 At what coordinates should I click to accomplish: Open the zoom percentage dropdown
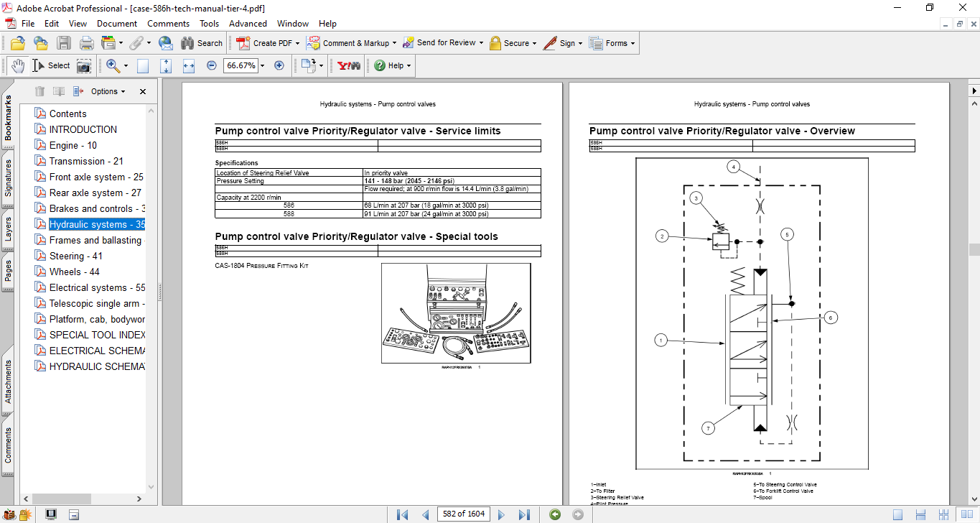tap(262, 65)
